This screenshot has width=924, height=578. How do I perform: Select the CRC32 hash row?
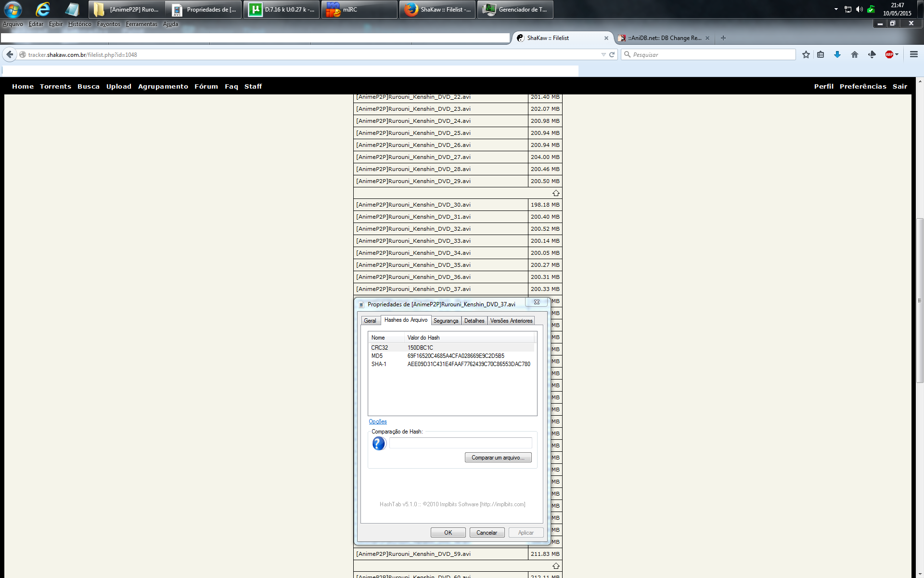pyautogui.click(x=452, y=348)
